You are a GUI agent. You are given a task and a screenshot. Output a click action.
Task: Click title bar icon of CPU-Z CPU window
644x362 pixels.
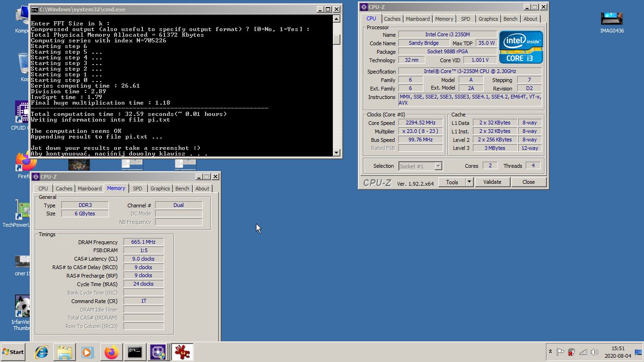[364, 7]
